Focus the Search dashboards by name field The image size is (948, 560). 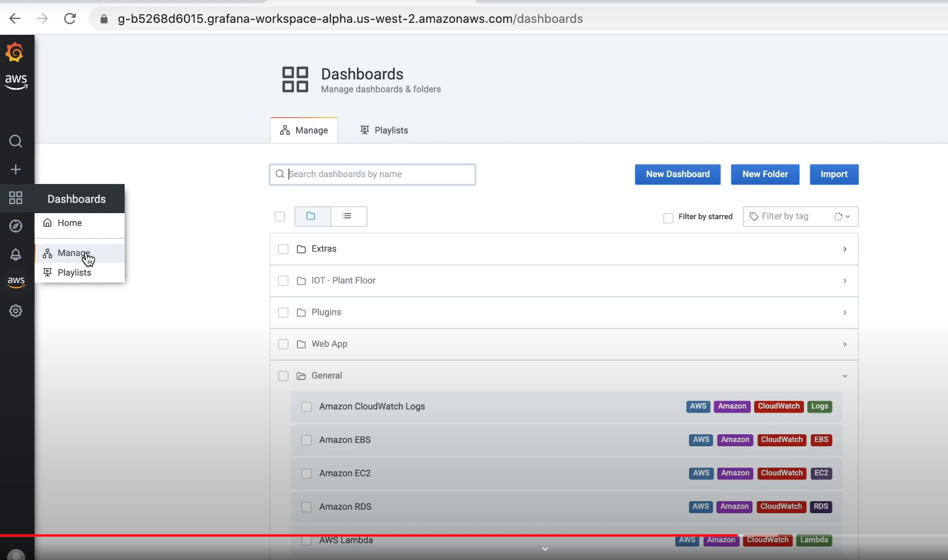(x=372, y=174)
